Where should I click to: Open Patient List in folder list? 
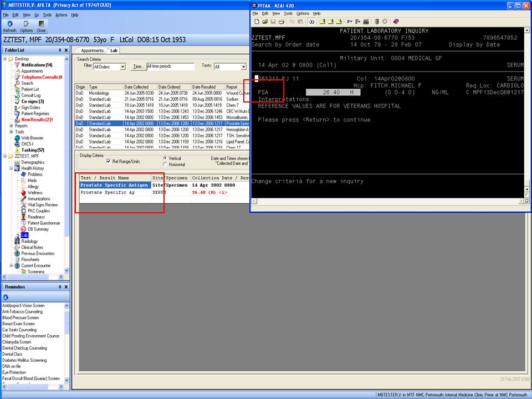[x=30, y=89]
